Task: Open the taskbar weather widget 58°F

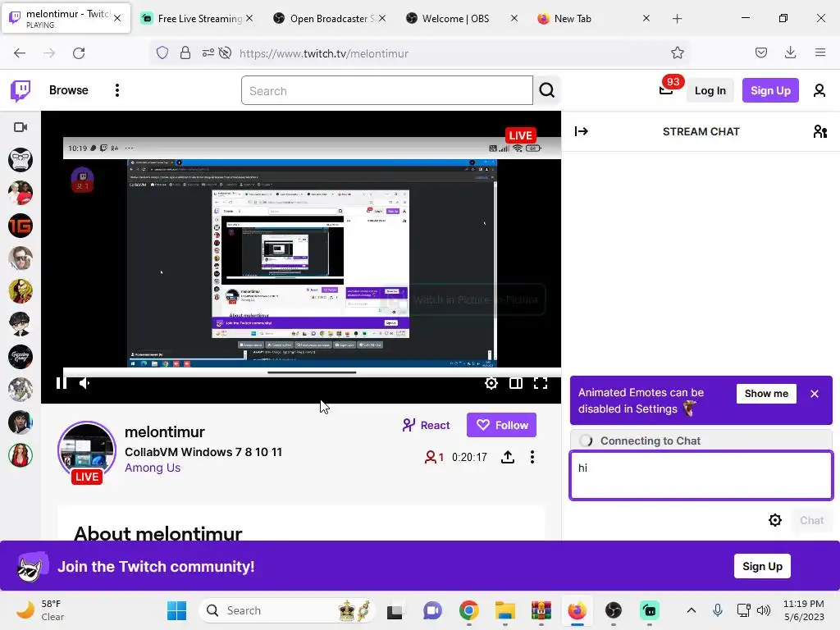Action: pos(39,610)
